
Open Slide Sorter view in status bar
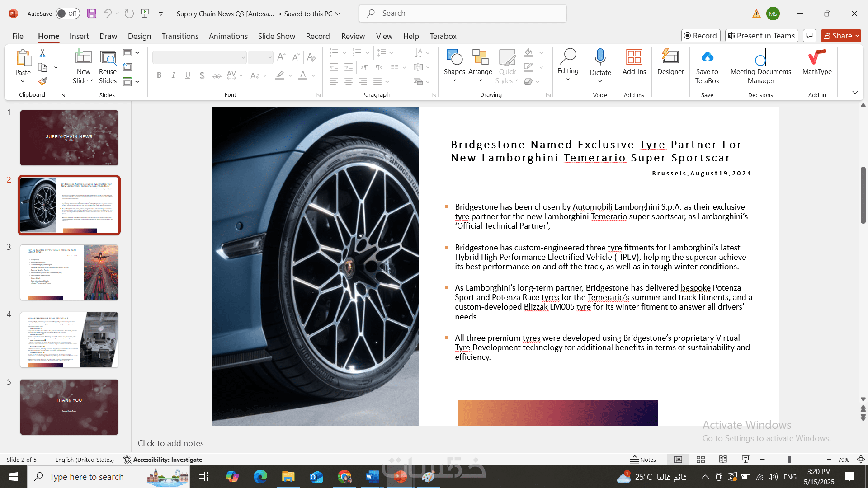pos(701,460)
